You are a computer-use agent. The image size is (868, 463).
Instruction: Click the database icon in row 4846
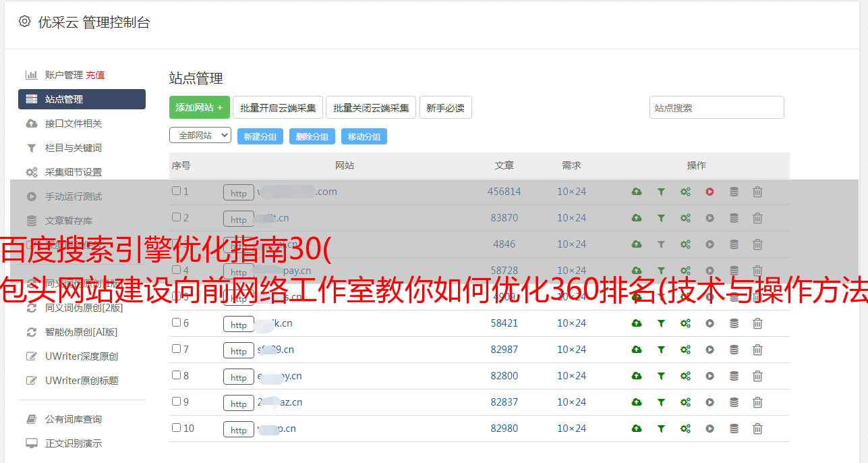tap(734, 244)
